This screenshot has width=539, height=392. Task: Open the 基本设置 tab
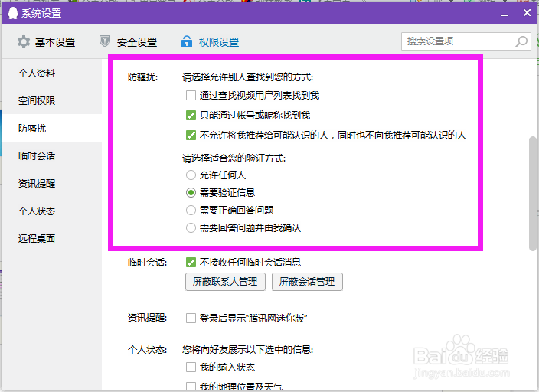(x=47, y=42)
